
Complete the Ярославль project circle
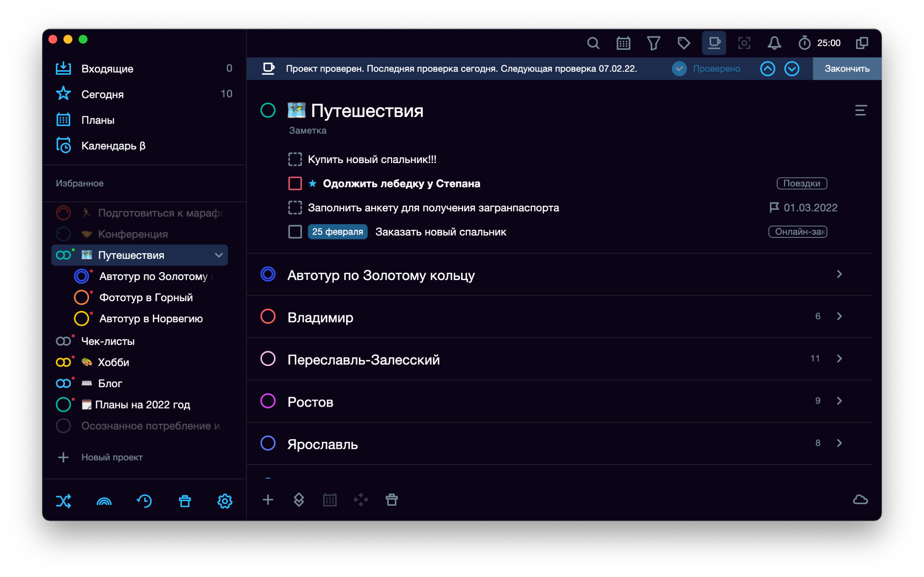(268, 443)
